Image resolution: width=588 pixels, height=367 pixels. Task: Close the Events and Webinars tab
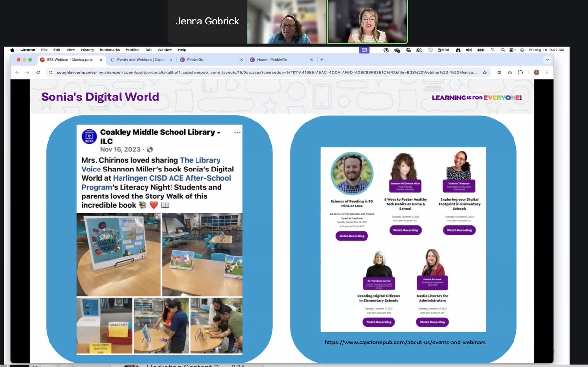pos(171,60)
